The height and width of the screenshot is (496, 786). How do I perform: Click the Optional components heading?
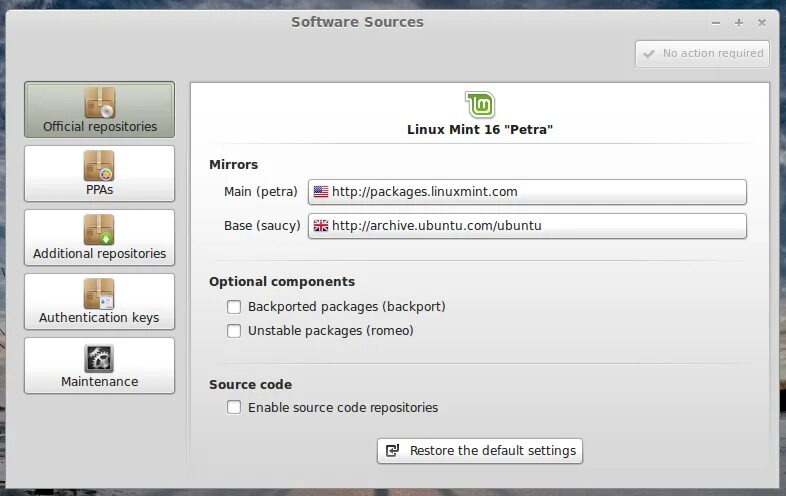pyautogui.click(x=282, y=282)
